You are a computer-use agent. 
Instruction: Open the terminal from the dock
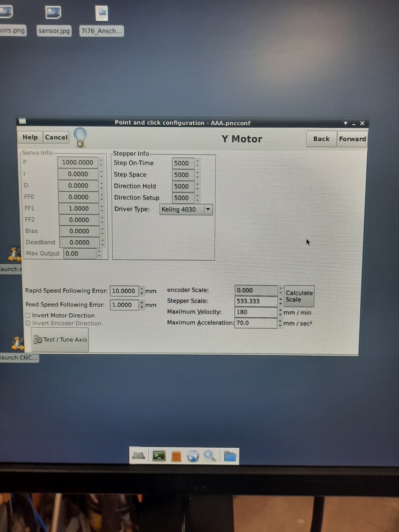point(159,456)
